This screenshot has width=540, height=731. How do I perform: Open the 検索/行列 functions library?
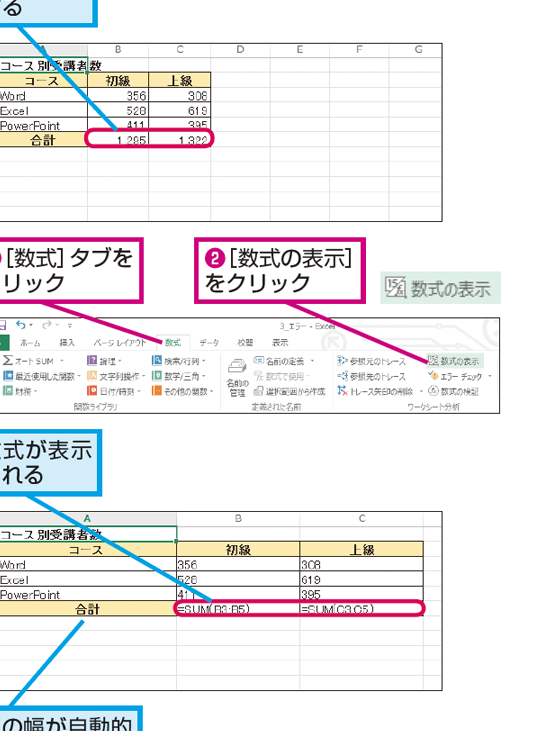coord(178,361)
